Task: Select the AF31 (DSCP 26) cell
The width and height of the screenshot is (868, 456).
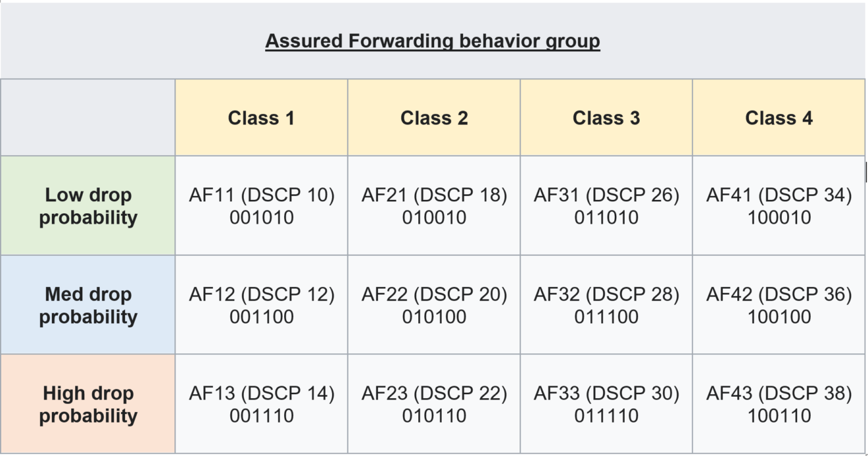Action: pos(606,206)
